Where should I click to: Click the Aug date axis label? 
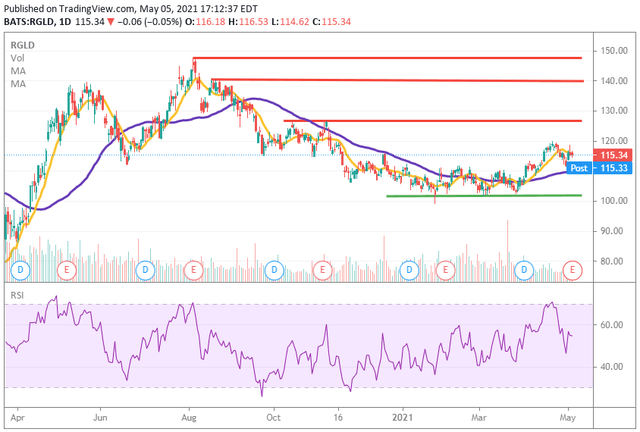[189, 418]
